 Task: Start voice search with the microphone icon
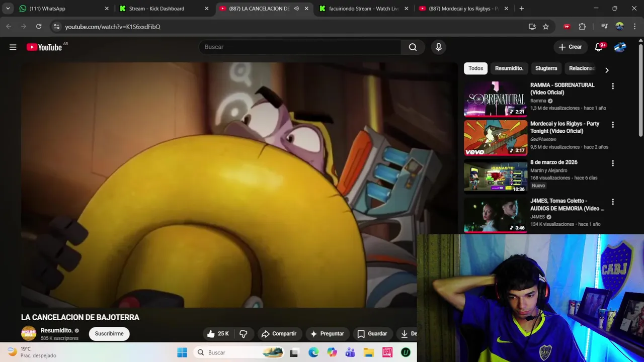(x=439, y=47)
